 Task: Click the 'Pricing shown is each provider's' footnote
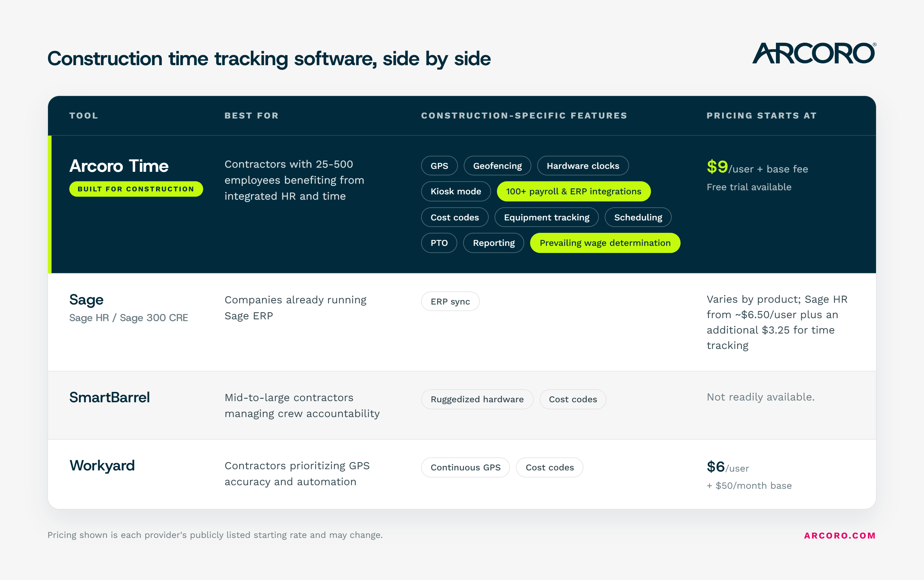coord(215,535)
